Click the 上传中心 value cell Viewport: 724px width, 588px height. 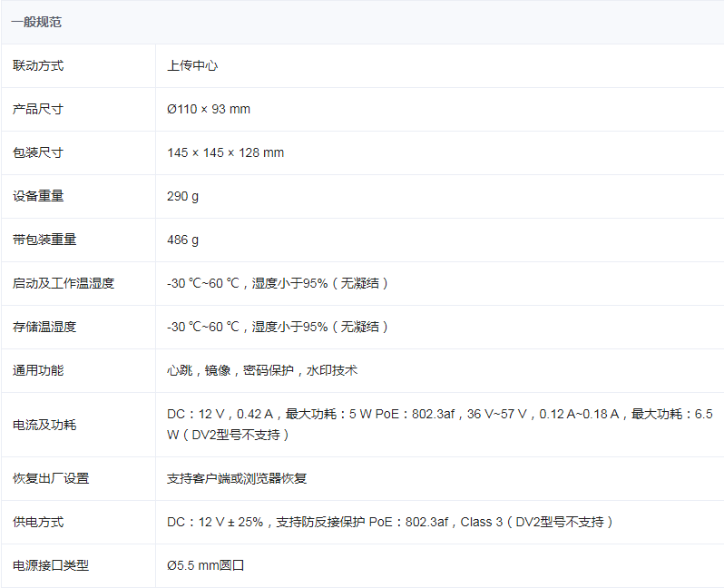[192, 65]
